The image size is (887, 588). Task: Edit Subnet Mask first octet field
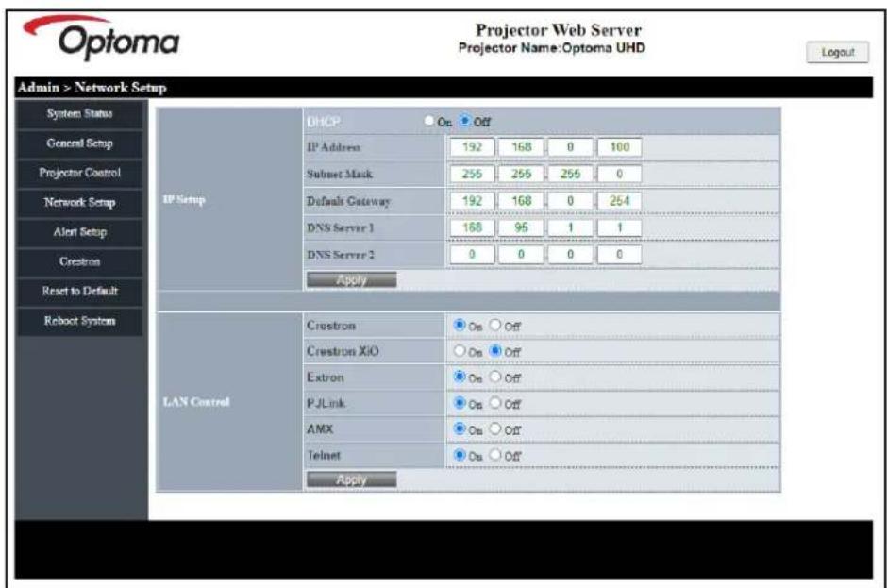(472, 174)
